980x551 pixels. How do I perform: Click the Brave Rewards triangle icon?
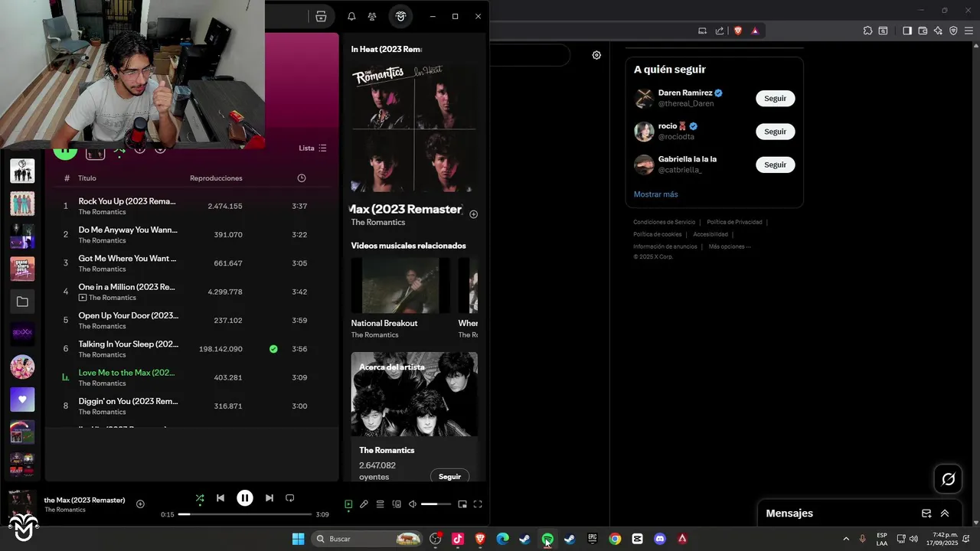pyautogui.click(x=755, y=31)
